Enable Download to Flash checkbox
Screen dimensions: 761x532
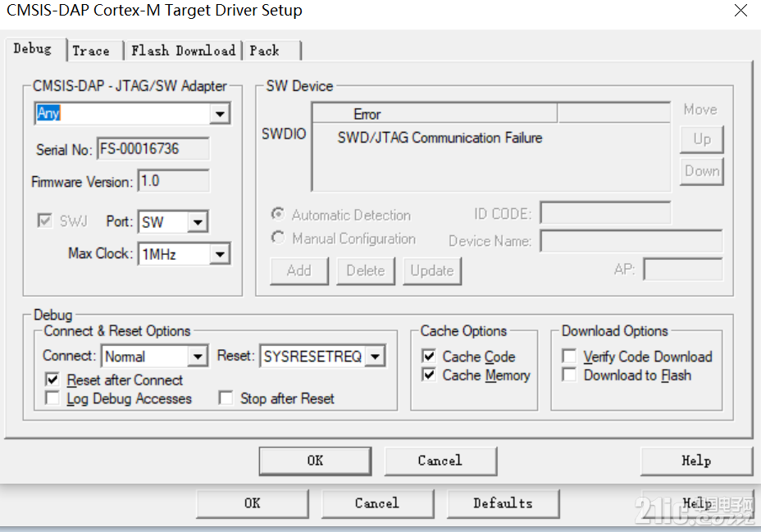click(569, 375)
